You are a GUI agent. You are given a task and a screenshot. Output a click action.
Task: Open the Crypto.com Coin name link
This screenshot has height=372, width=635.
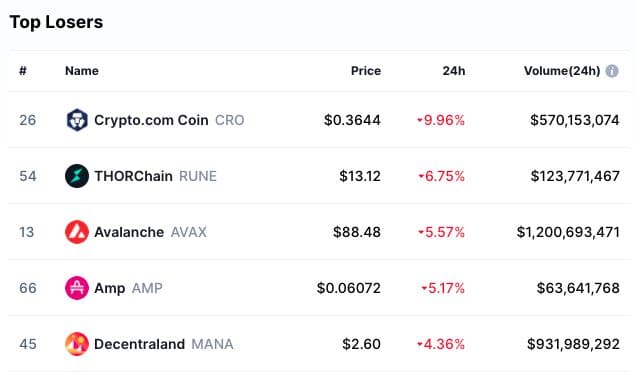click(x=151, y=120)
